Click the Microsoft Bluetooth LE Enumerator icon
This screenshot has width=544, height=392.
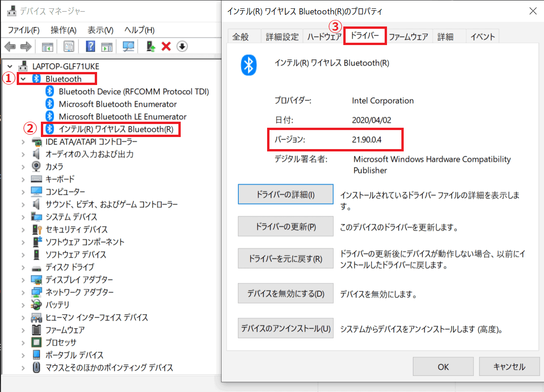tap(50, 116)
